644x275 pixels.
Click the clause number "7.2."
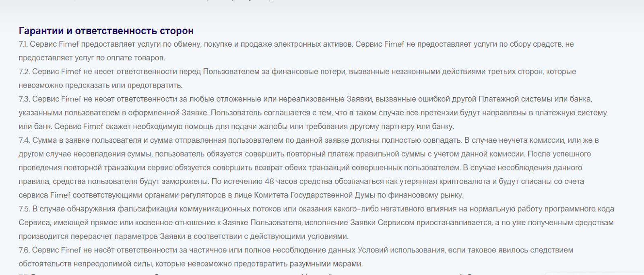(25, 72)
